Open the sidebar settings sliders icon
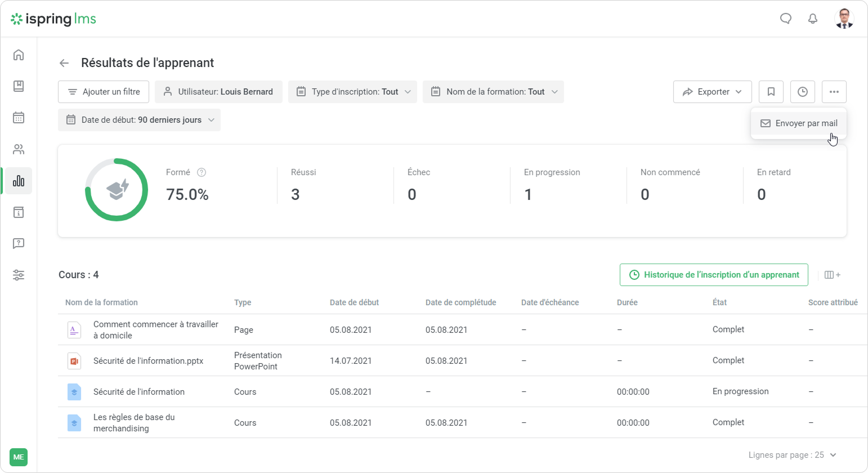 (19, 275)
